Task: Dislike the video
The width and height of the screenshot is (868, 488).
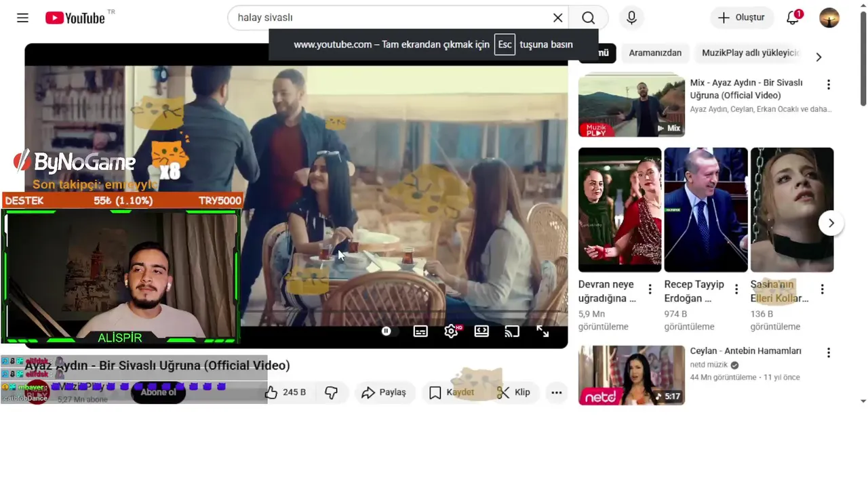Action: [x=332, y=392]
